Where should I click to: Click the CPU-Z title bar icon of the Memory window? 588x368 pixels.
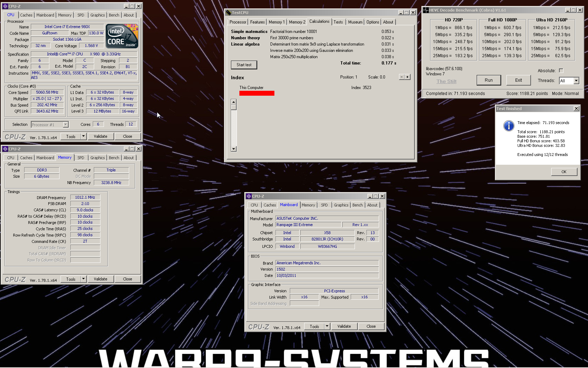pyautogui.click(x=5, y=149)
